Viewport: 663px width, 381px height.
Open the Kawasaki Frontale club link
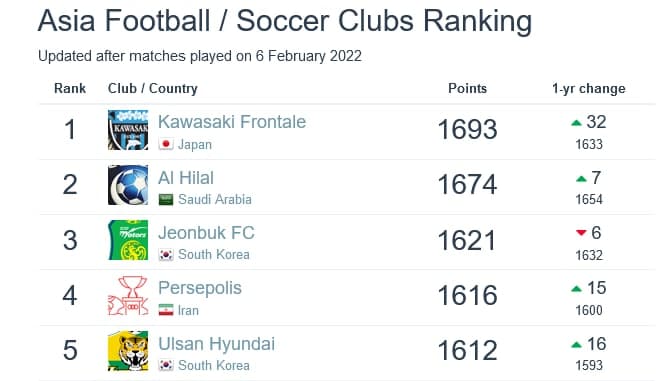click(x=232, y=122)
